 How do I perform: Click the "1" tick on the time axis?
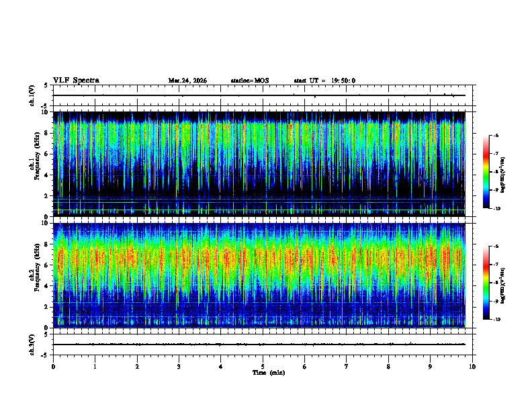click(x=95, y=367)
